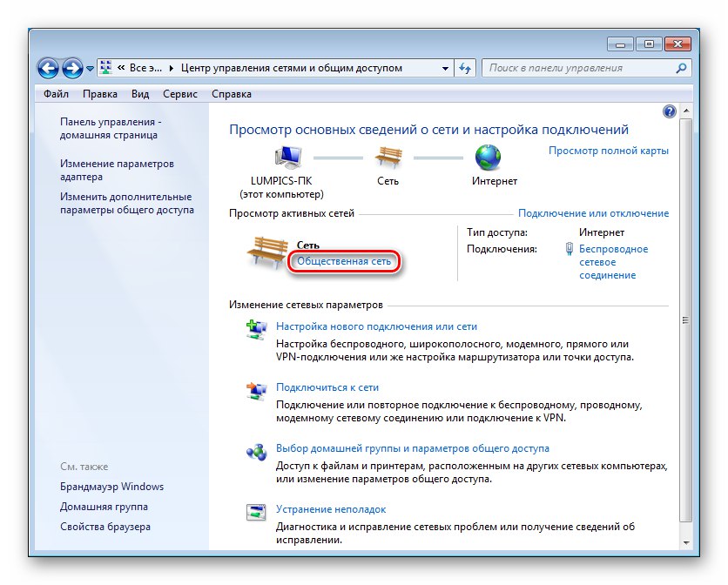Click breadcrumb Центр управления сетями и общим доступом

[292, 68]
